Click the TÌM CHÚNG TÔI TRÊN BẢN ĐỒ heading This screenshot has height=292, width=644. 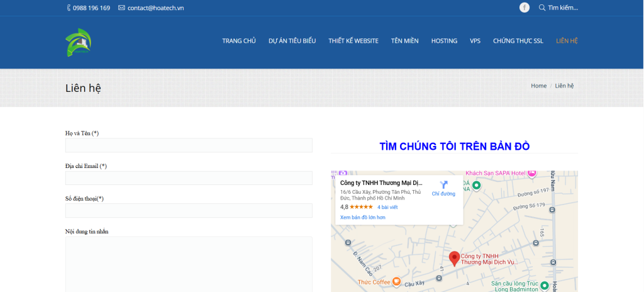(x=455, y=147)
